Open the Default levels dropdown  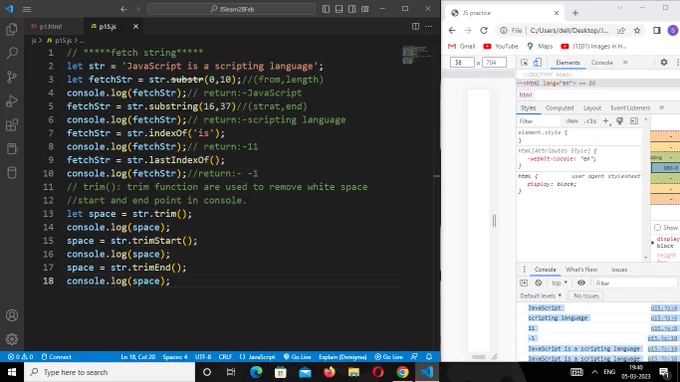(541, 296)
